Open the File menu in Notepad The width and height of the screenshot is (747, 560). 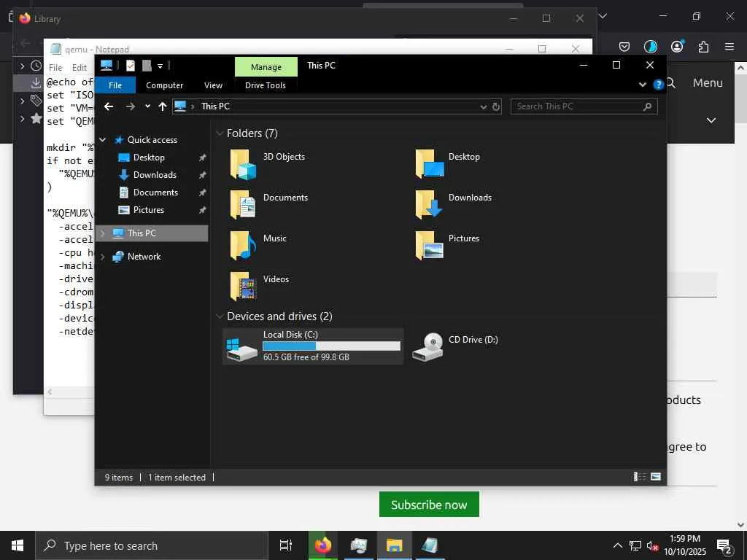[55, 68]
